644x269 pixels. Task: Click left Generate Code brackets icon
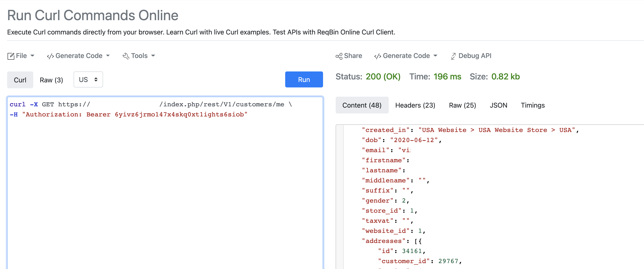pos(50,56)
